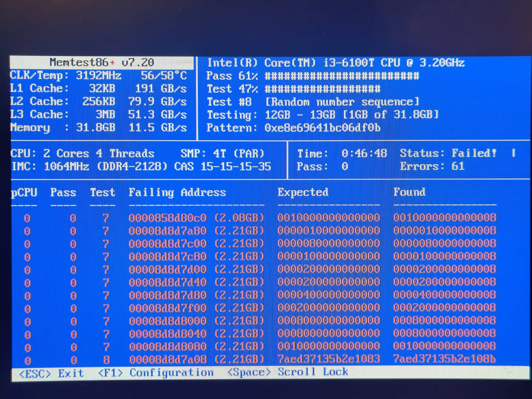Click the Intel Core i3-6100T CPU label
The image size is (532, 399).
coord(336,63)
